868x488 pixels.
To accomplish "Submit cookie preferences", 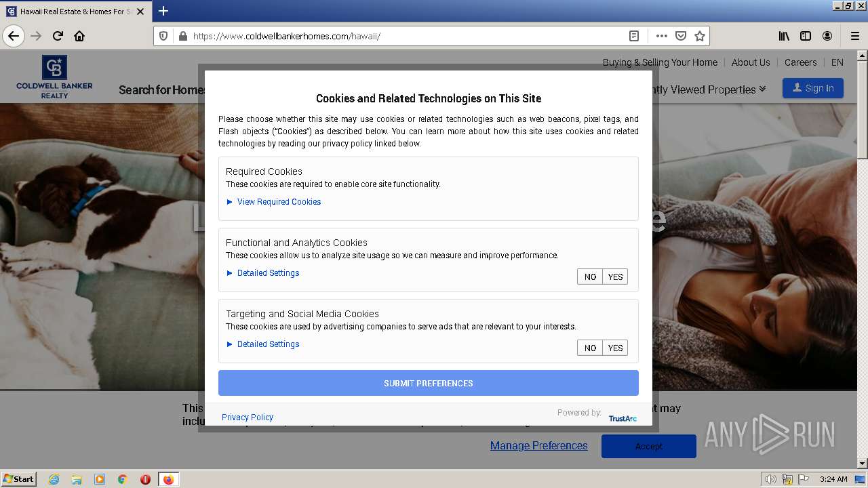I will tap(429, 383).
